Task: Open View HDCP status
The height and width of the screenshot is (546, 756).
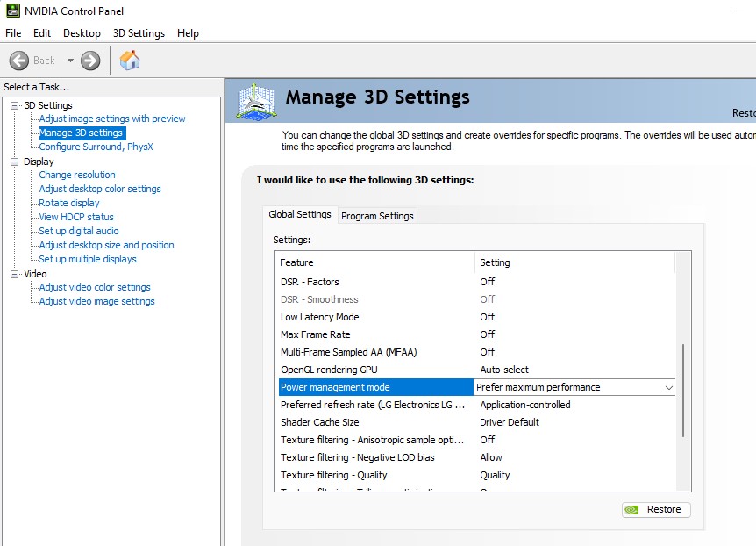Action: 76,217
